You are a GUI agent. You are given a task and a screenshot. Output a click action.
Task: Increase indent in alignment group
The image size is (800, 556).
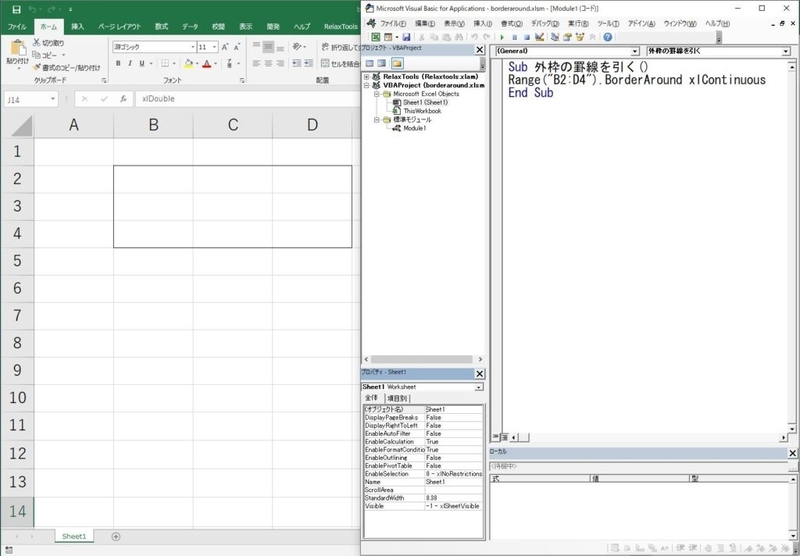[309, 63]
